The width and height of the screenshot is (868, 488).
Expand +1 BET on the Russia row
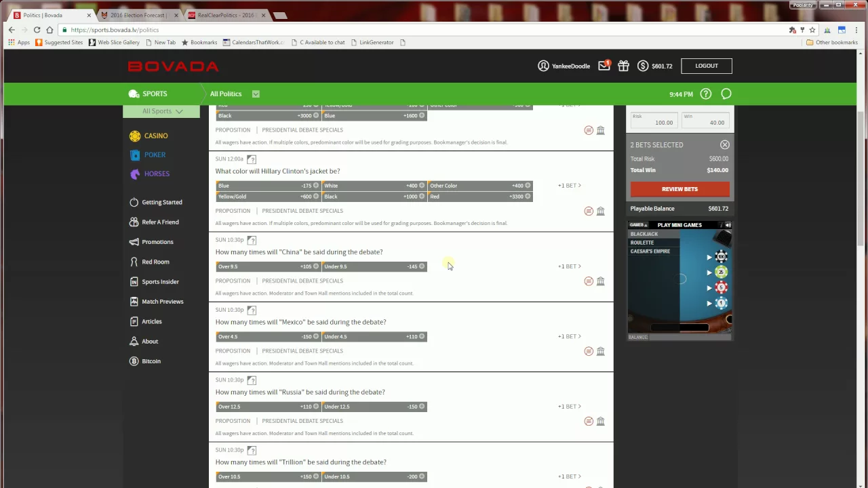(570, 407)
